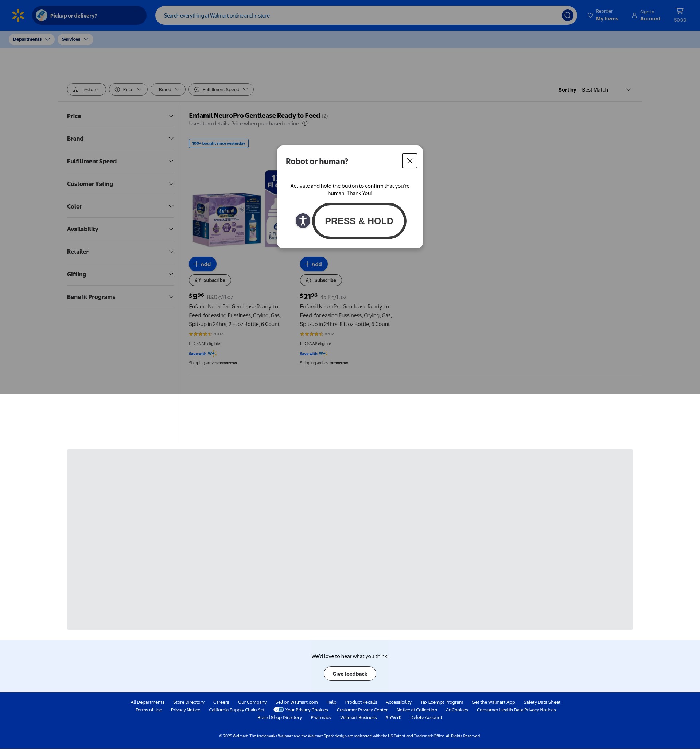
Task: Open the Brand filter chip dropdown
Action: [168, 90]
